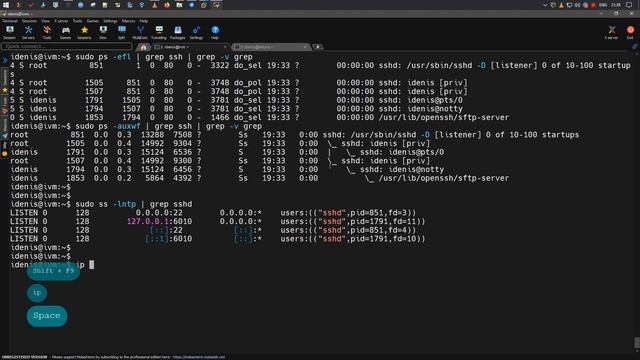
Task: Click the red Exit icon
Action: coord(630,32)
